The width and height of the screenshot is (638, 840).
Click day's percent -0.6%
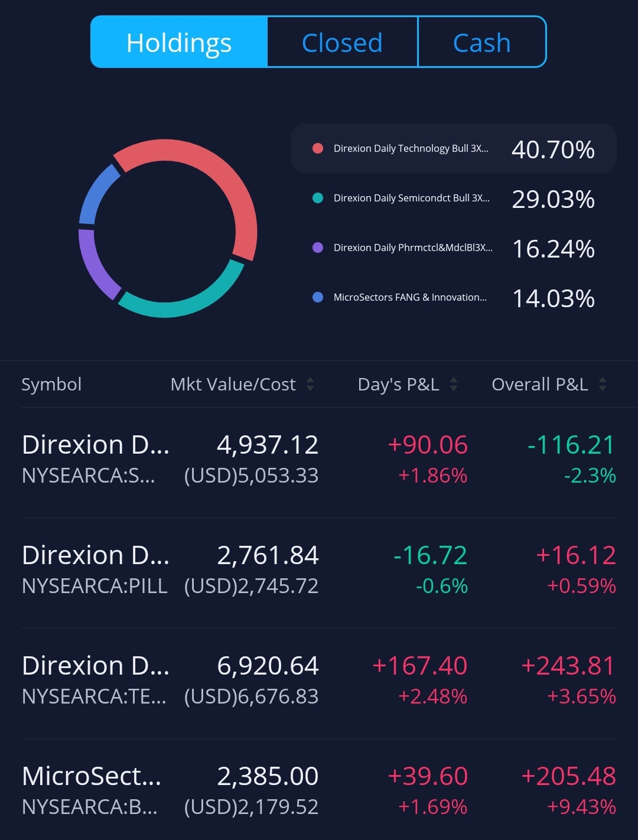441,586
